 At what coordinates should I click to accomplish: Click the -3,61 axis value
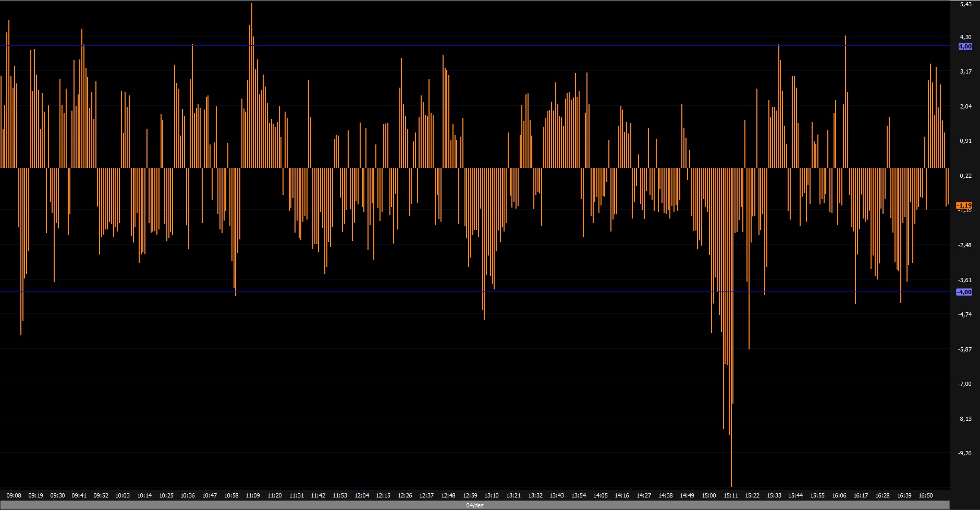click(964, 280)
